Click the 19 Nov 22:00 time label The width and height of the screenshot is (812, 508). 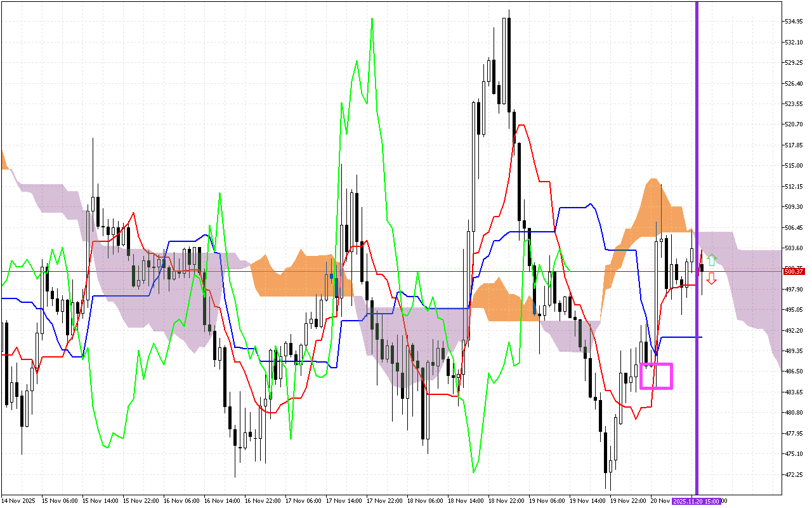pyautogui.click(x=629, y=501)
